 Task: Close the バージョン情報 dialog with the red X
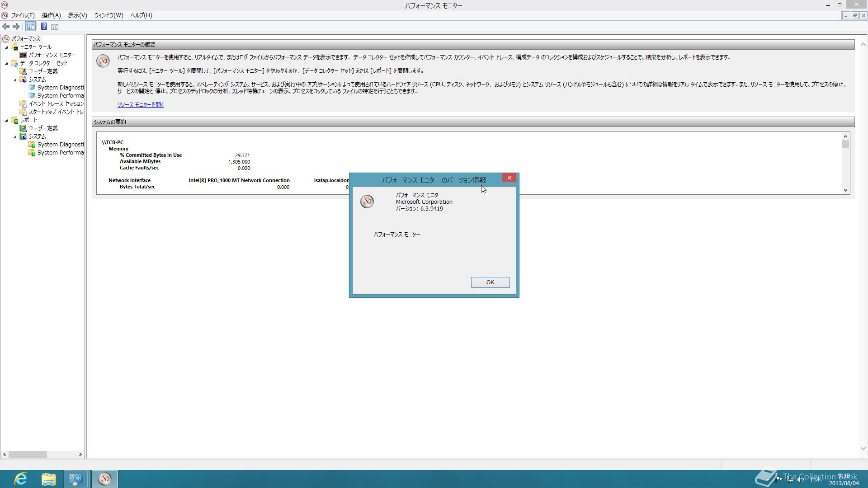pyautogui.click(x=509, y=178)
